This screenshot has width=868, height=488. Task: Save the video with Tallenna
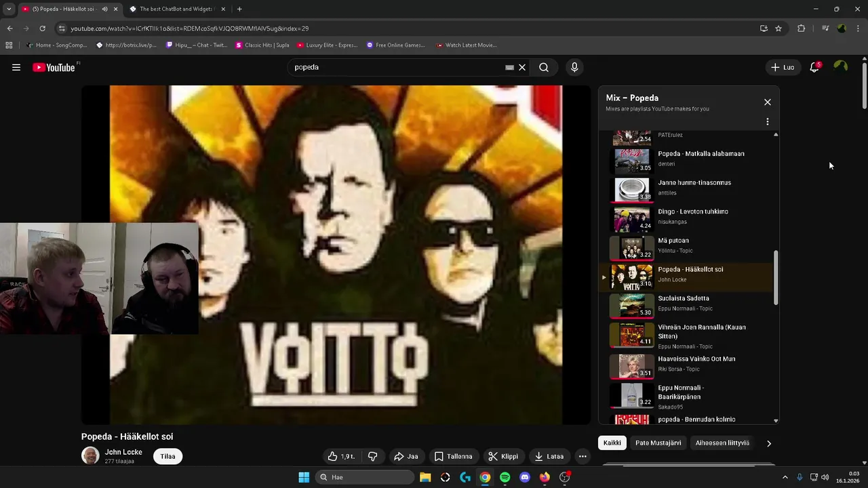[x=454, y=456]
